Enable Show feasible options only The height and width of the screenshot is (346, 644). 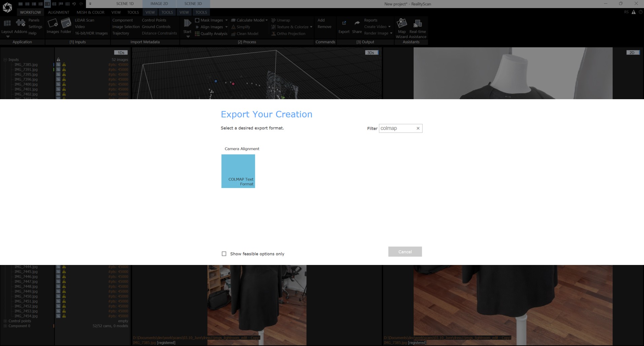[x=224, y=254]
